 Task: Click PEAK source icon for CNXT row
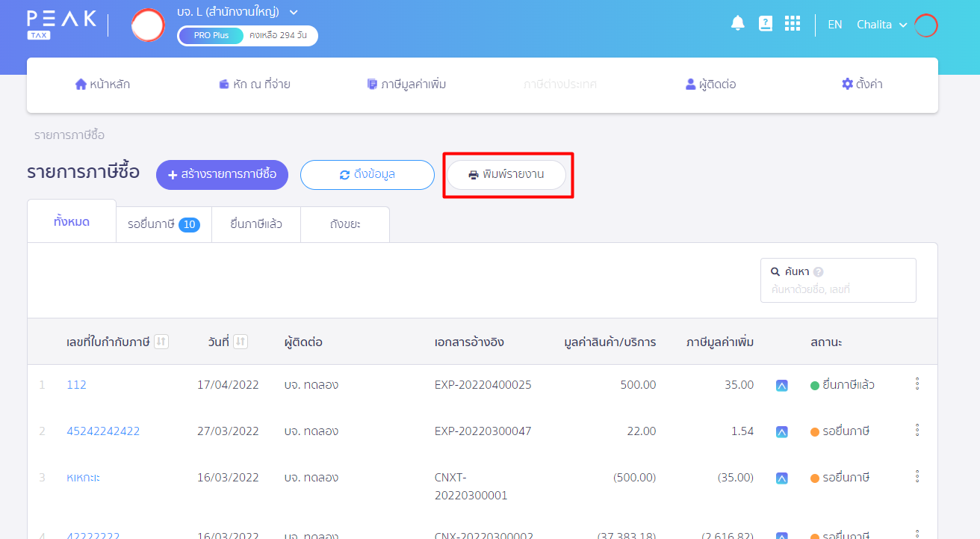pos(782,478)
